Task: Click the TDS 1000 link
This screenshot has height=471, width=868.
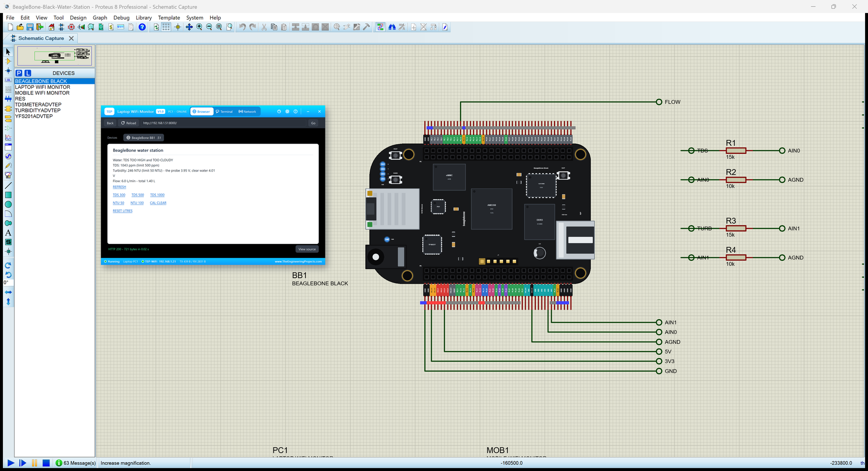Action: point(157,195)
